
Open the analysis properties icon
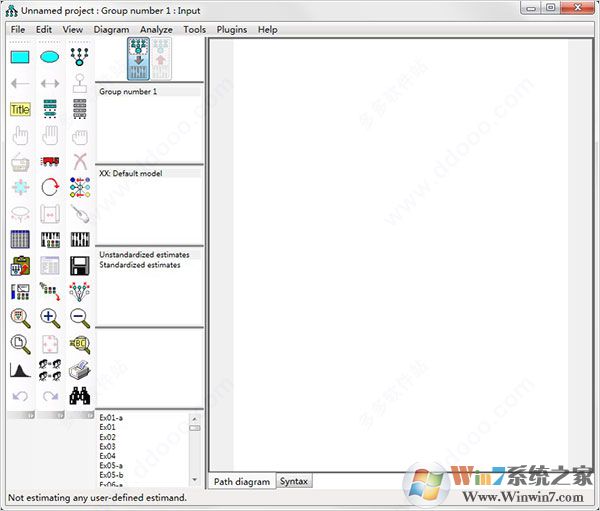(50, 240)
